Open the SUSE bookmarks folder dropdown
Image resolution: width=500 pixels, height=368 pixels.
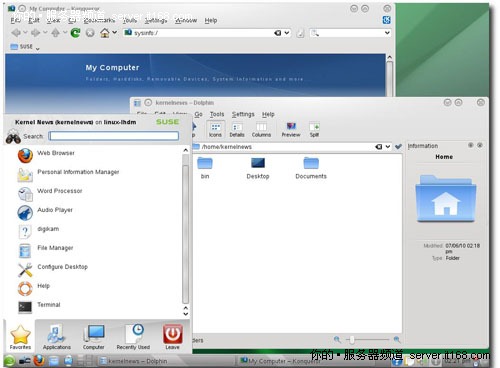pos(25,47)
